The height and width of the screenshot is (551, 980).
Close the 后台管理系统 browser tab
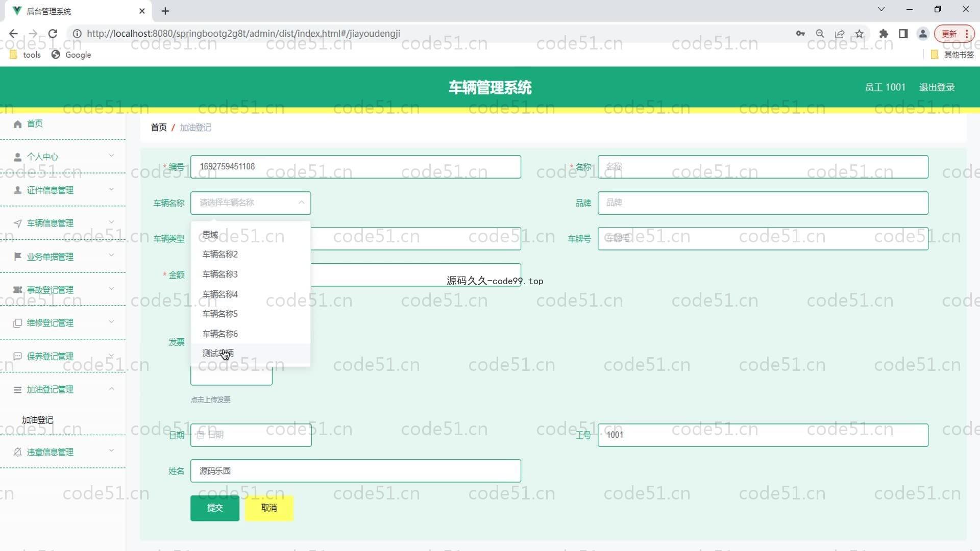pos(142,11)
